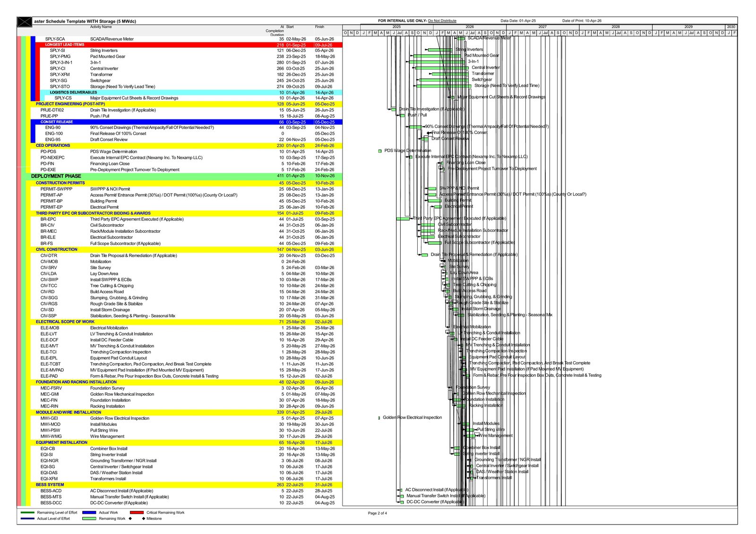The width and height of the screenshot is (756, 534).
Task: Click the milestone diamond for Final Release Of 100% Conset
Action: click(x=428, y=133)
